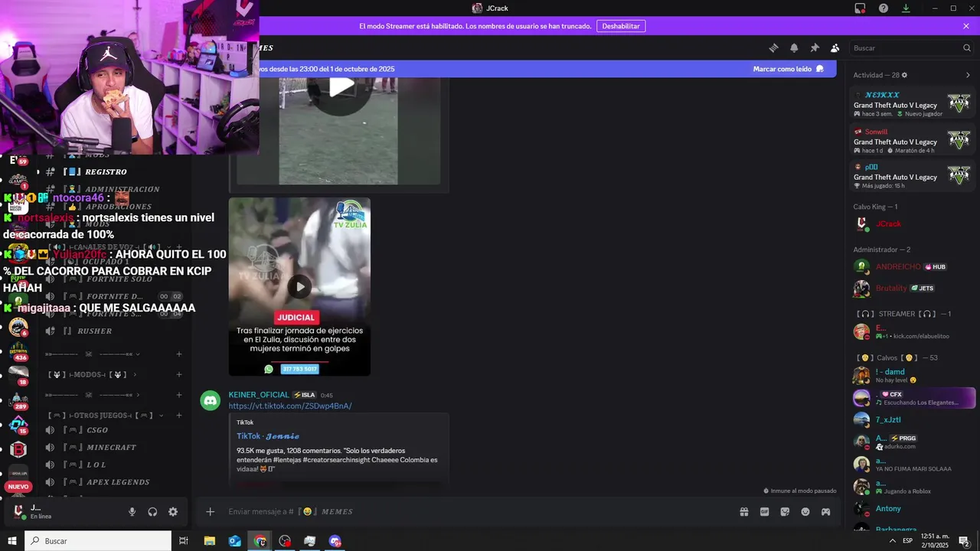Select member Brutality with JETS tag
This screenshot has height=551, width=980.
click(x=913, y=288)
